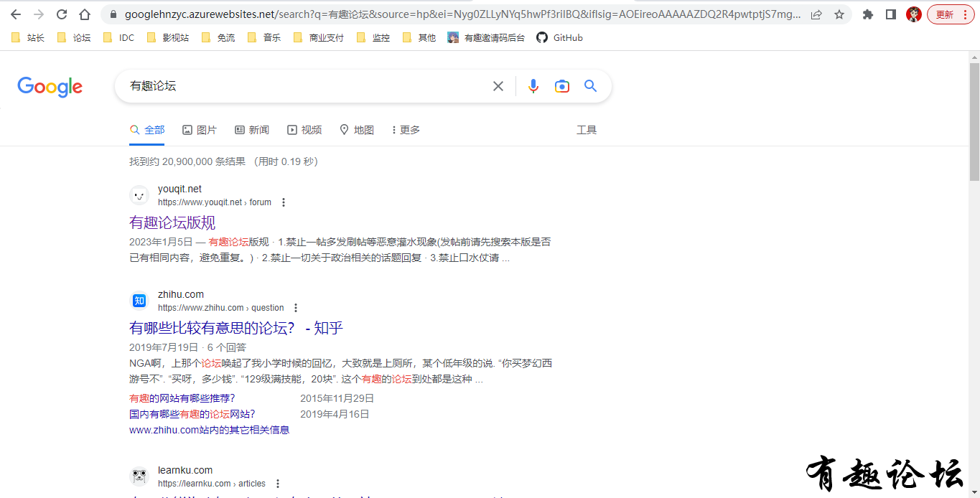Click the 2015年11月29日 date text
The height and width of the screenshot is (498, 980).
[x=337, y=398]
